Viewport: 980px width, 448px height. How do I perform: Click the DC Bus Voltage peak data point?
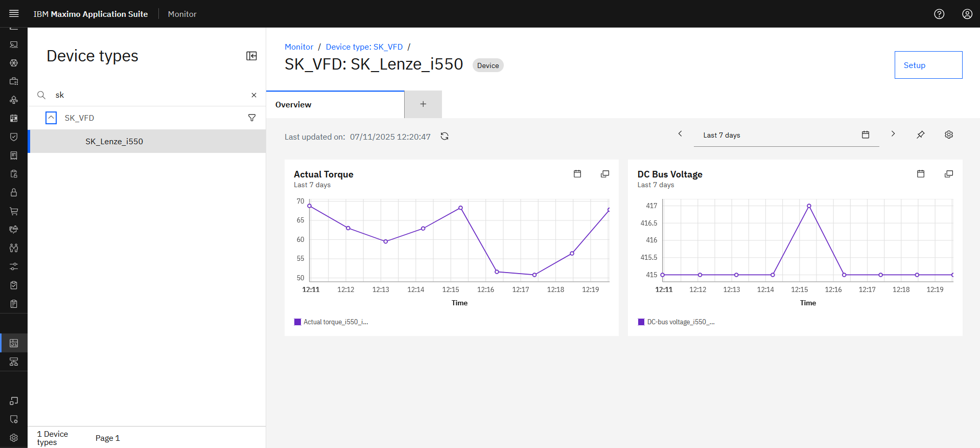[x=809, y=206]
